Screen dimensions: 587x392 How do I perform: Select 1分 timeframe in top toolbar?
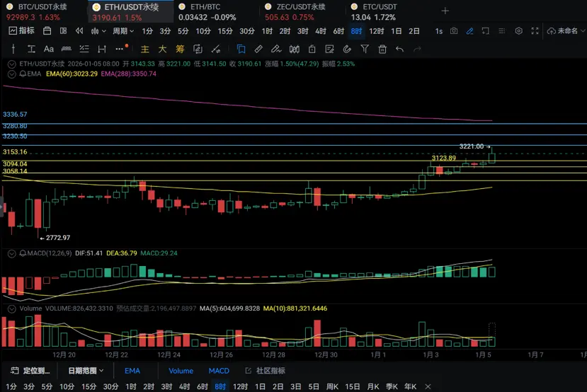pyautogui.click(x=147, y=31)
